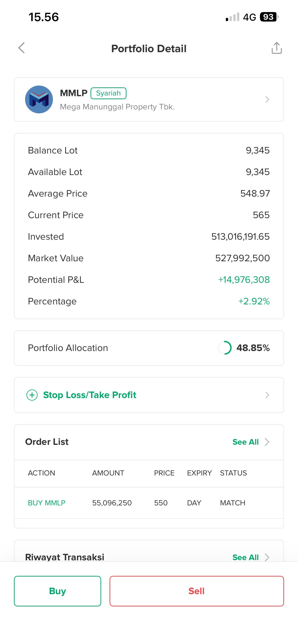Tap Stop Loss/Take Profit label
This screenshot has width=298, height=644.
click(x=90, y=395)
